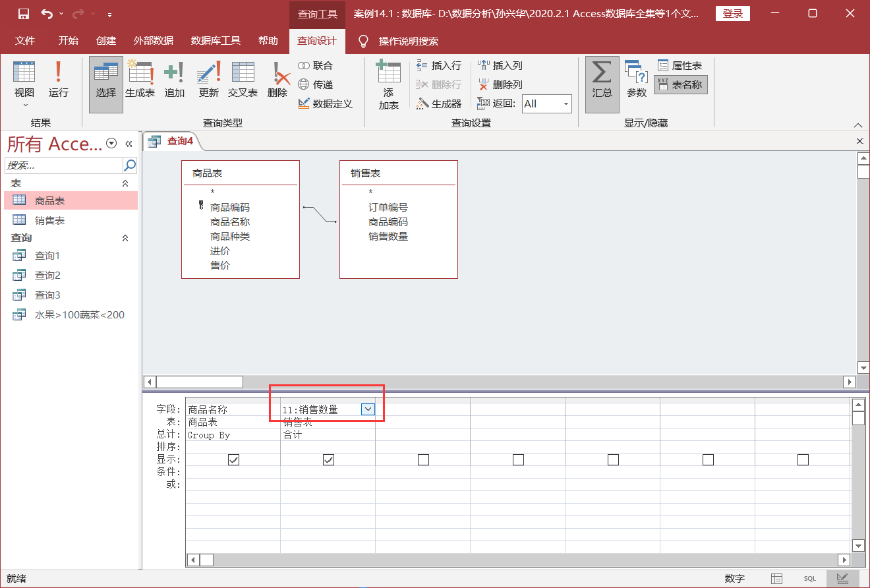
Task: Toggle the 汇总 totals row
Action: (602, 84)
